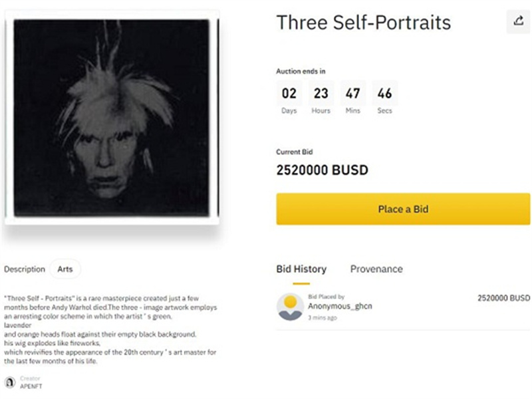Screen dimensions: 532x399
Task: Click the APENFT creator avatar icon
Action: click(10, 382)
